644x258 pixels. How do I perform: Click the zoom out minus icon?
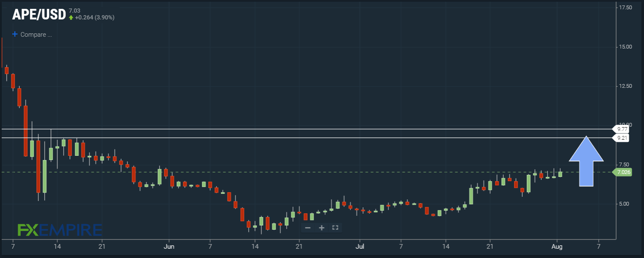(308, 228)
